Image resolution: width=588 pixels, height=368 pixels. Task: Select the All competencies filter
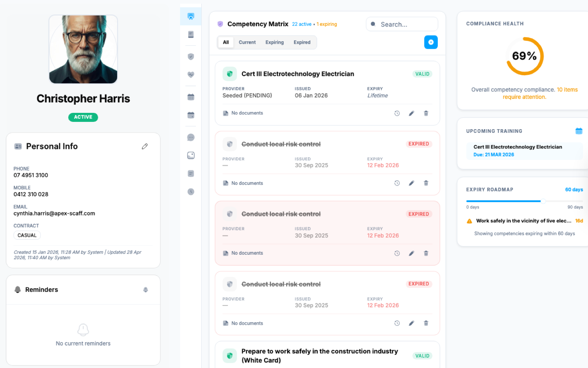pos(226,42)
